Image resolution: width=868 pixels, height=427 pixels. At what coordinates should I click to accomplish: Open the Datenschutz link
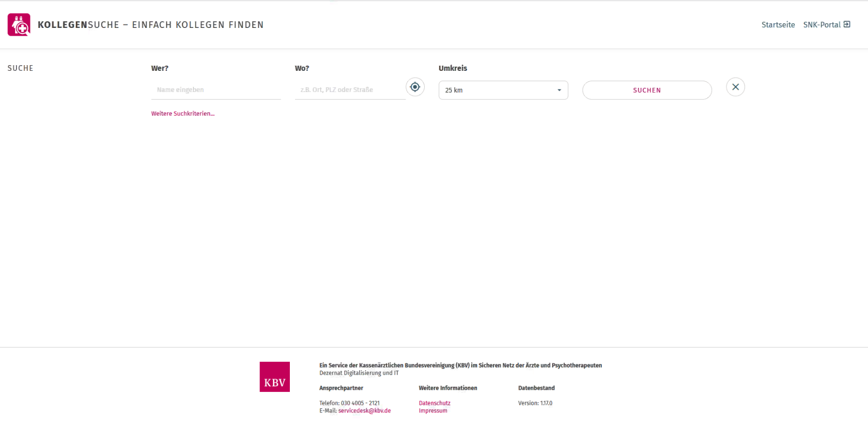(x=435, y=403)
